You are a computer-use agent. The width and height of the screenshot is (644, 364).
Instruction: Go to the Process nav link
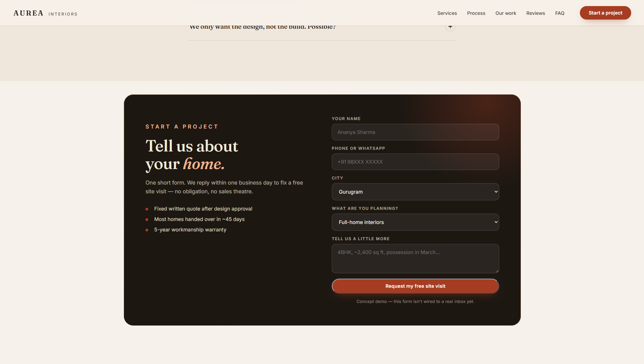coord(476,13)
